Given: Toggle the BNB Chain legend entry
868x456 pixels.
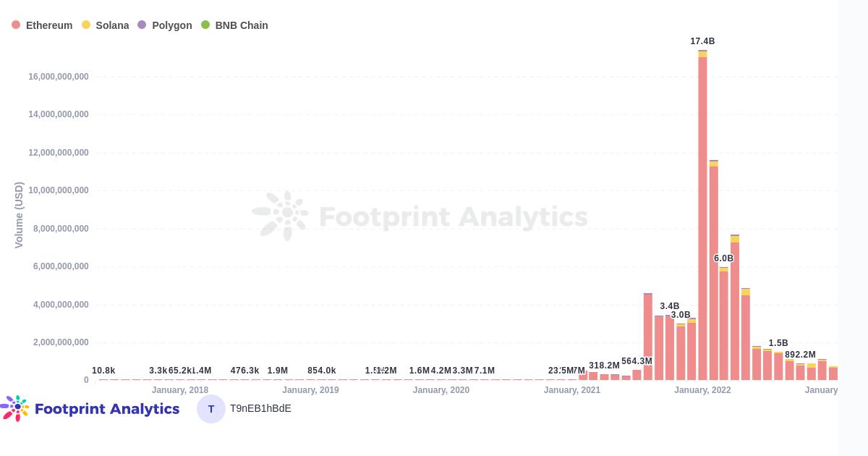Looking at the screenshot, I should pyautogui.click(x=234, y=25).
